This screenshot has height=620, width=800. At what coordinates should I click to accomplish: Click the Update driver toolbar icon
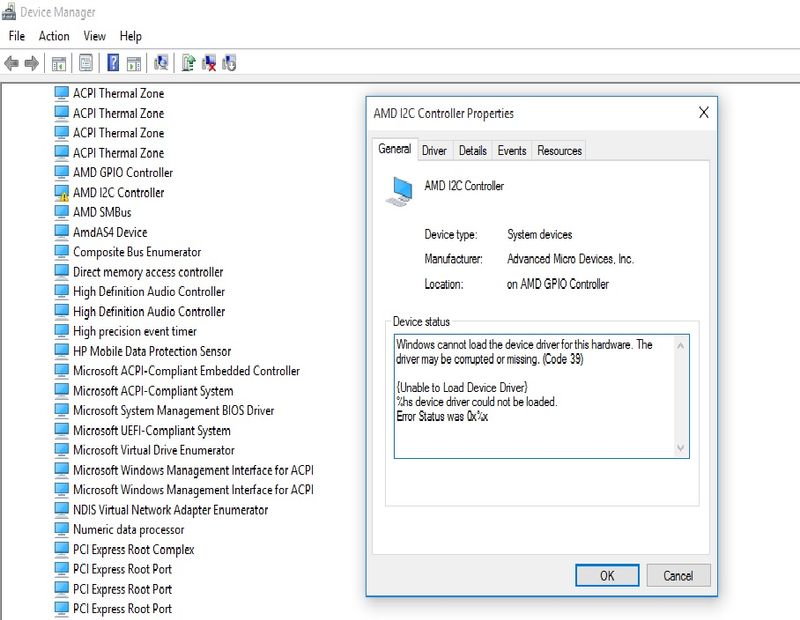188,63
